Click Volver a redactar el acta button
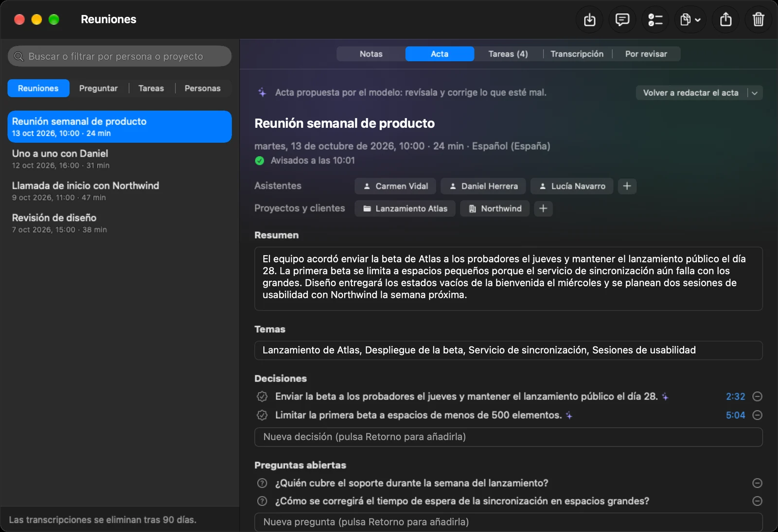Image resolution: width=778 pixels, height=532 pixels. [x=690, y=93]
